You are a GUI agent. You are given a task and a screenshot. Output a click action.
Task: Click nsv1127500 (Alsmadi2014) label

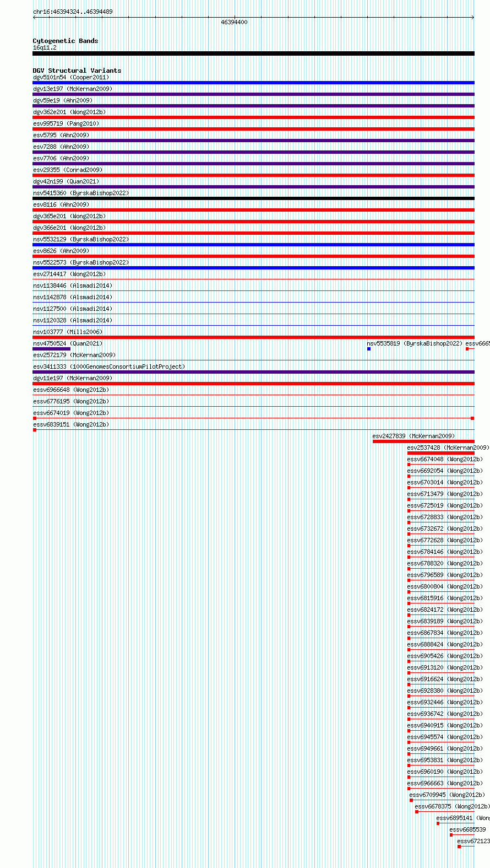point(73,309)
